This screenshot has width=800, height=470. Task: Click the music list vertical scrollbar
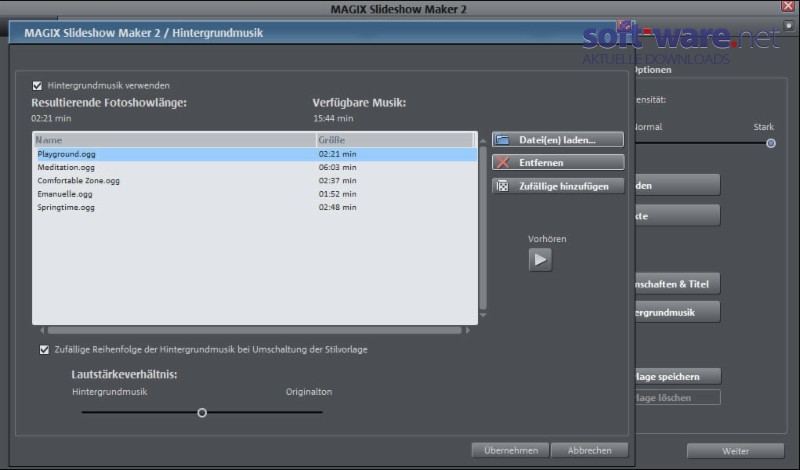(x=483, y=228)
